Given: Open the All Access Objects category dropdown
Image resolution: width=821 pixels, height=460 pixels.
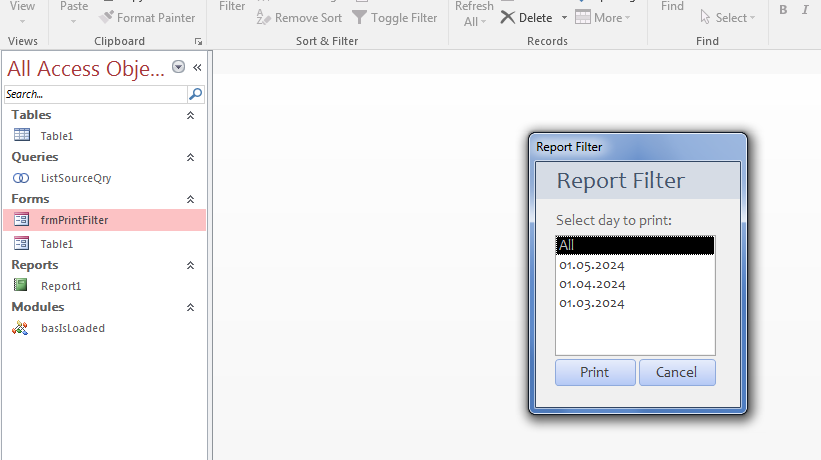Looking at the screenshot, I should click(x=179, y=67).
